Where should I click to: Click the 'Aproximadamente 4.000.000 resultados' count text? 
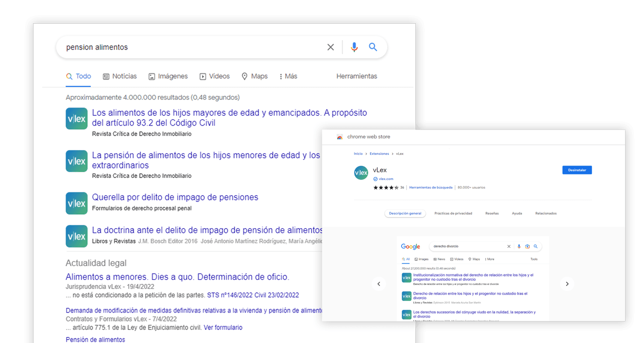click(153, 97)
